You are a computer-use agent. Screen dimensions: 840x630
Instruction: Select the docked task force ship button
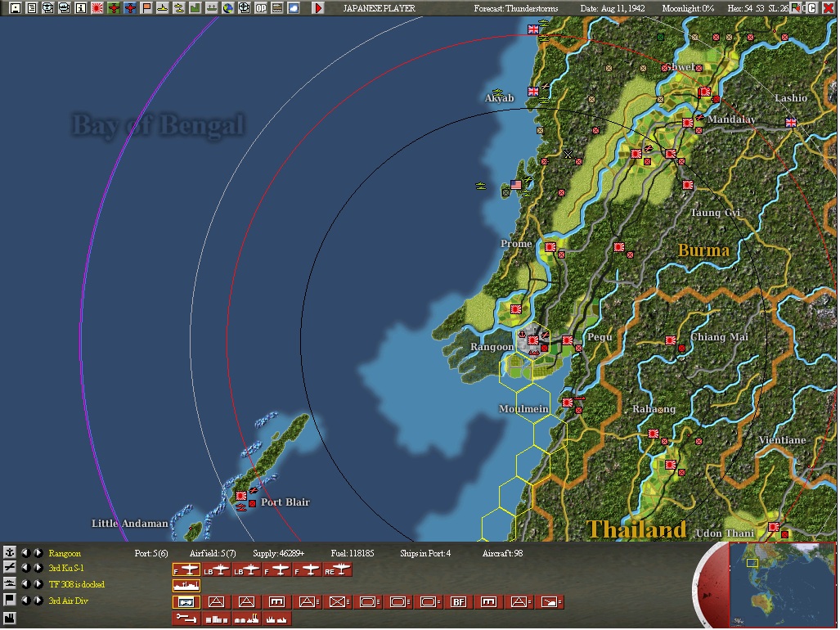click(186, 586)
